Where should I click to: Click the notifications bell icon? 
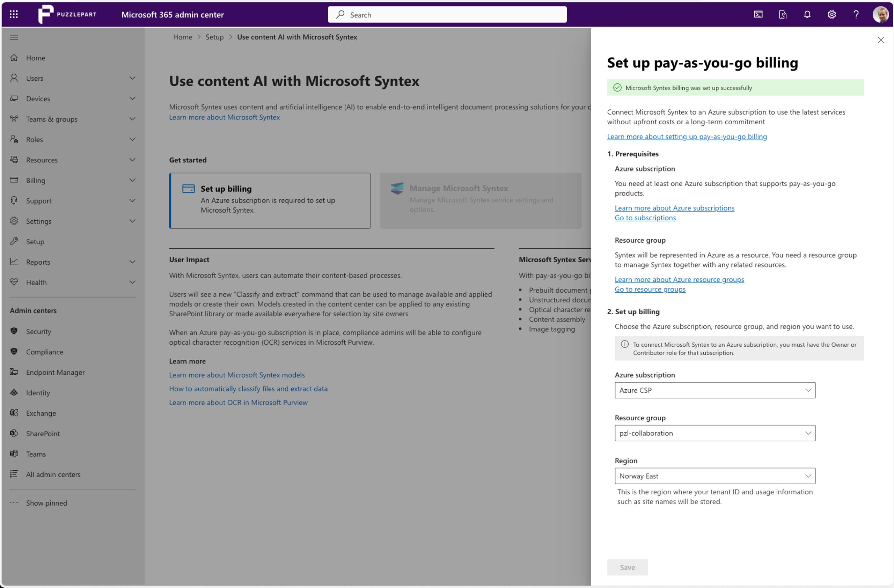pyautogui.click(x=807, y=14)
